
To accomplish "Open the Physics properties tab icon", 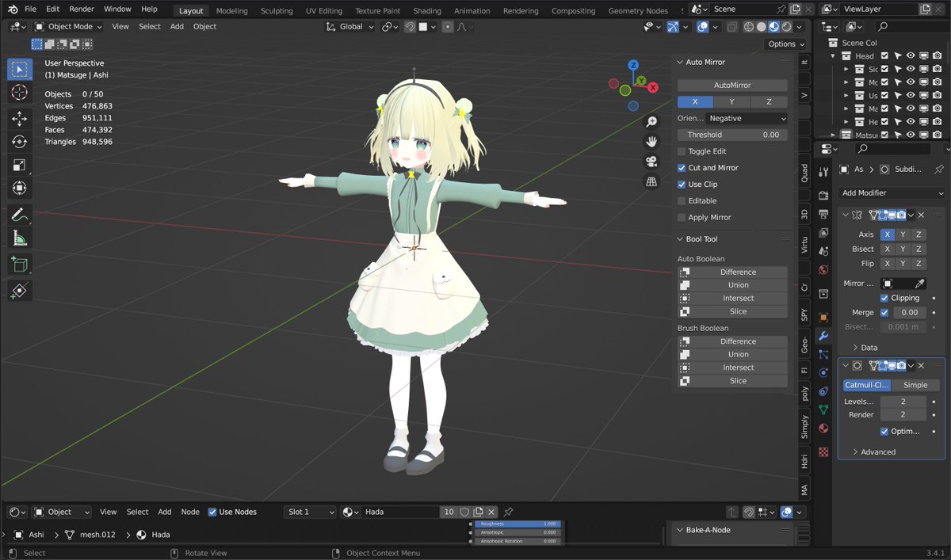I will pyautogui.click(x=823, y=372).
